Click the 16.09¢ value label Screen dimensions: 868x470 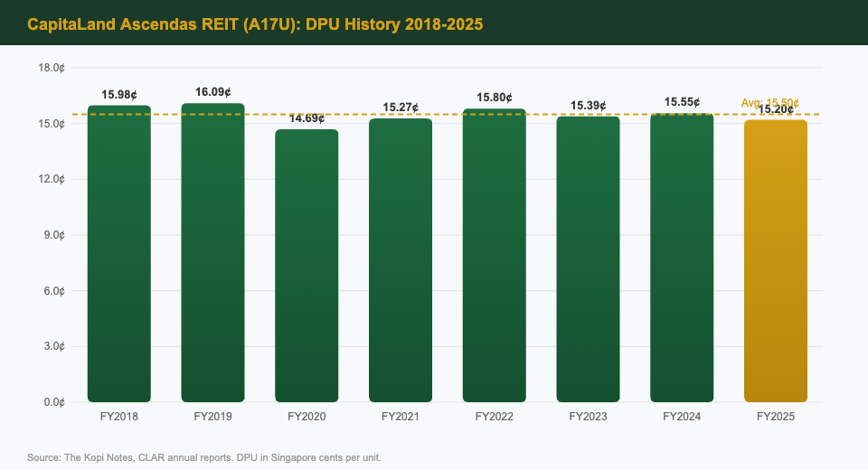[x=212, y=92]
